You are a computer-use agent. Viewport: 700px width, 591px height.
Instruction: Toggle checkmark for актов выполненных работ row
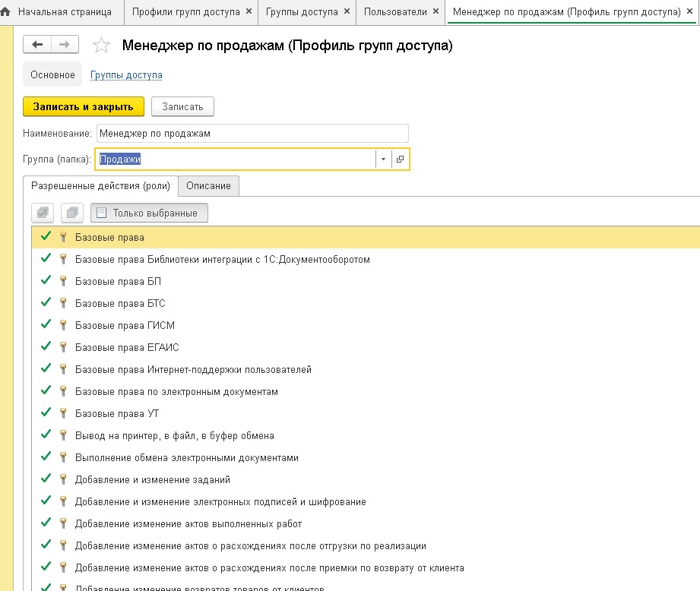tap(46, 523)
